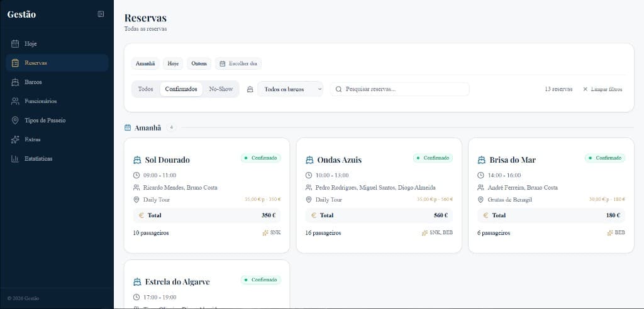Click the Total 350 € row

pos(206,215)
